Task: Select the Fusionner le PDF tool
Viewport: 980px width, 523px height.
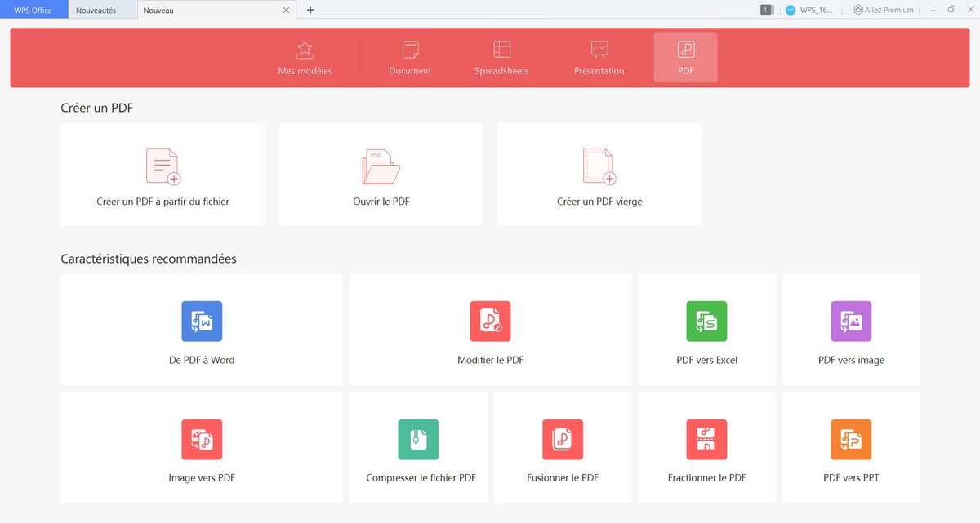Action: (562, 447)
